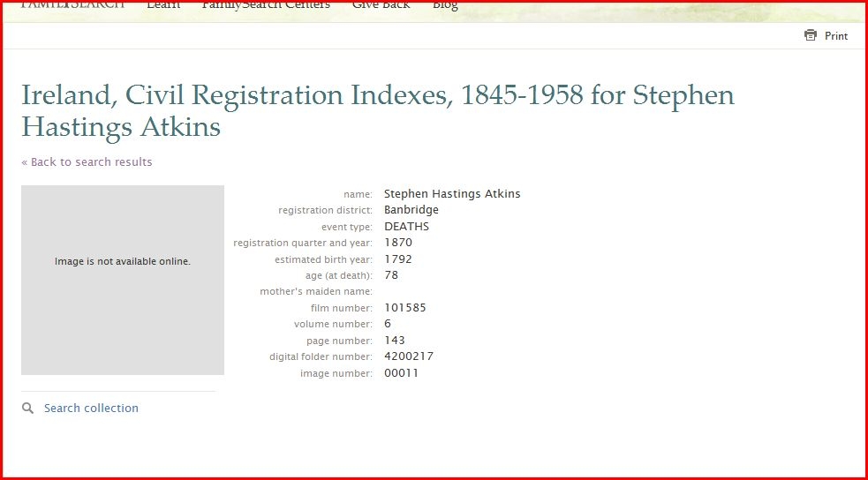
Task: Select the image number 00011
Action: pos(401,373)
